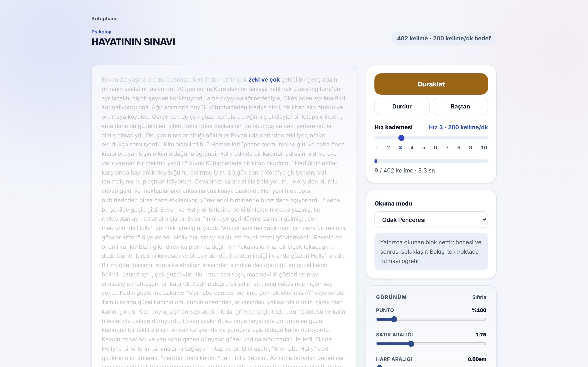Open the Okuma modu dropdown
Viewport: 588px width, 367px height.
click(x=431, y=220)
